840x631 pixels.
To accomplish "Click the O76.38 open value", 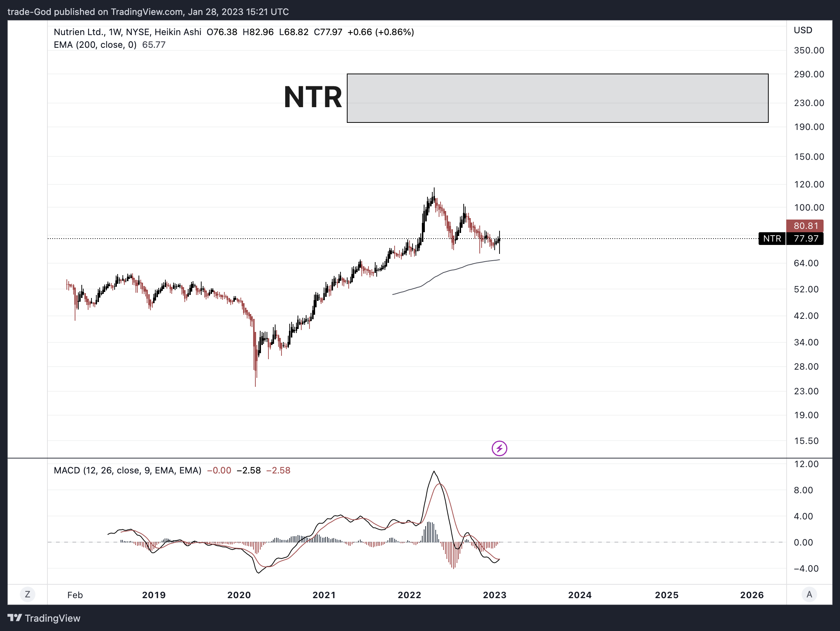I will click(222, 32).
